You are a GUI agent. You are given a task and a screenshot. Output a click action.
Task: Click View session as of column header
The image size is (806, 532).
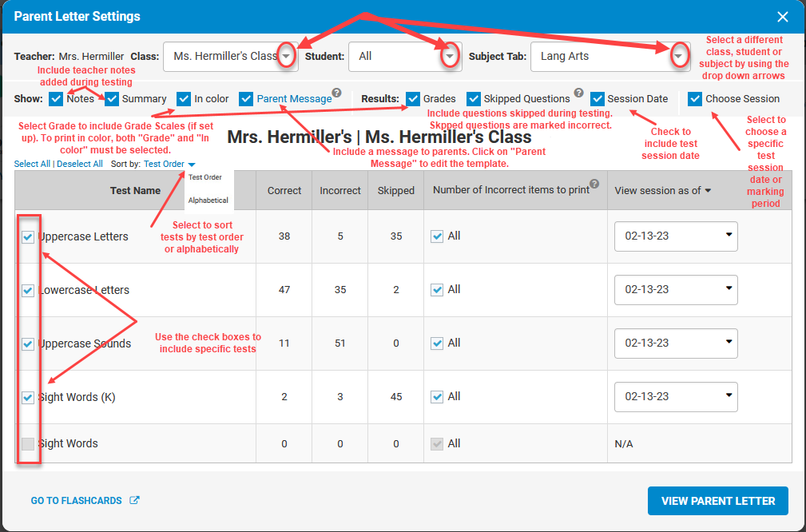(662, 190)
